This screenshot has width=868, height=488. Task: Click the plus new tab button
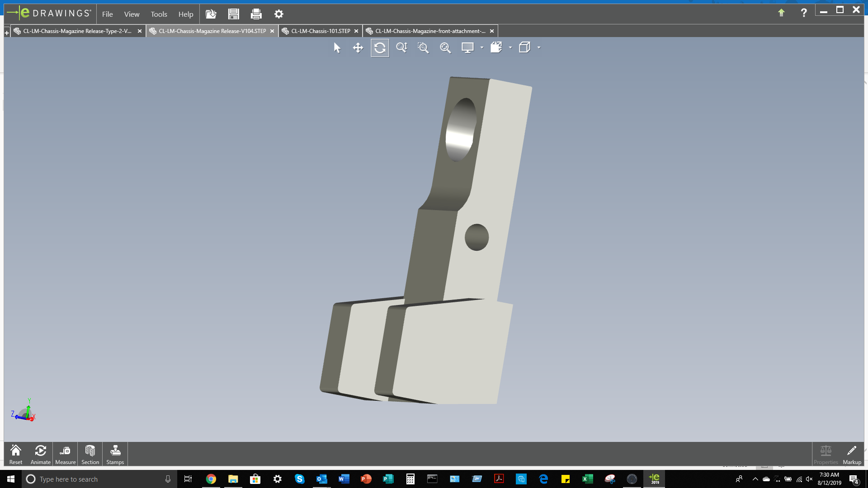[x=7, y=33]
